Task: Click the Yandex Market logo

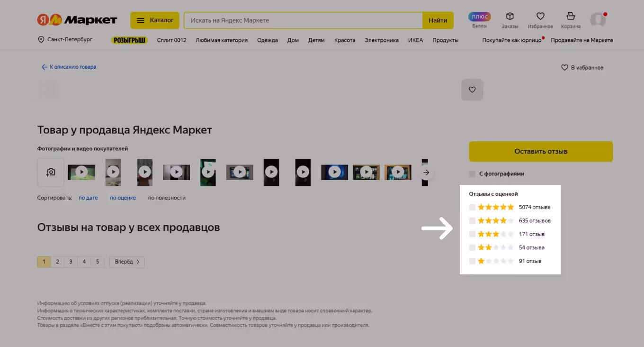Action: pyautogui.click(x=77, y=20)
